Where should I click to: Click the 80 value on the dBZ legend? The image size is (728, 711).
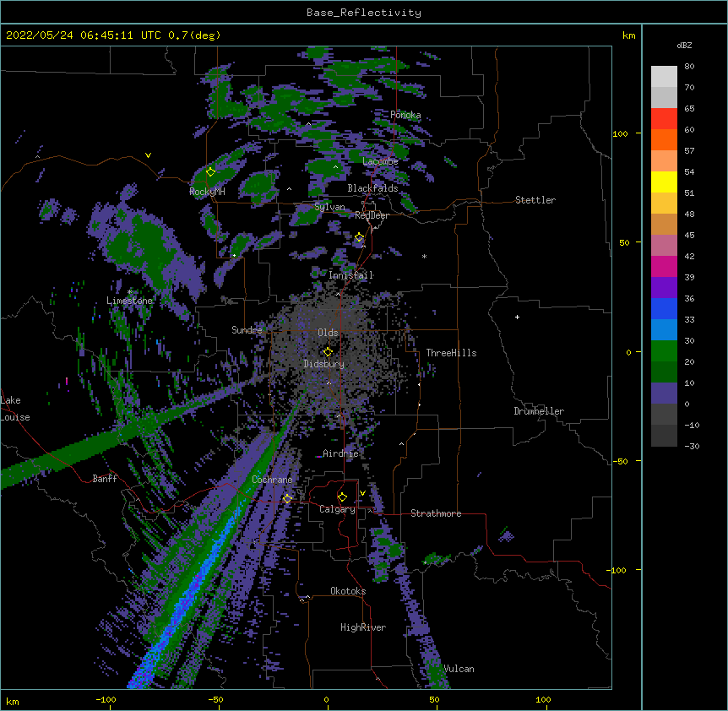[689, 67]
